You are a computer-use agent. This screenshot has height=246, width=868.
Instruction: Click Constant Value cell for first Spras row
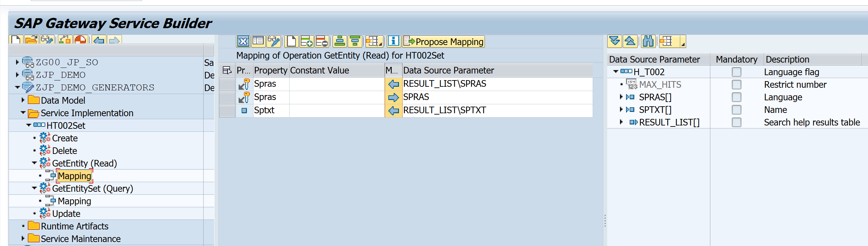point(336,84)
